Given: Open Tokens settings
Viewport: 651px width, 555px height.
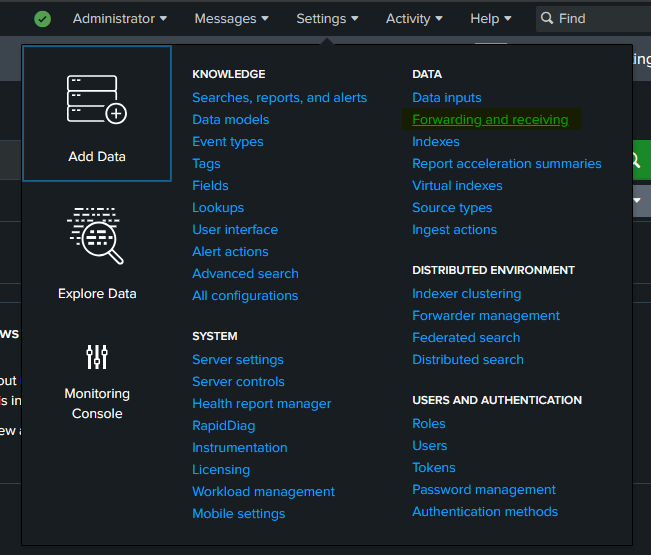Looking at the screenshot, I should 434,467.
